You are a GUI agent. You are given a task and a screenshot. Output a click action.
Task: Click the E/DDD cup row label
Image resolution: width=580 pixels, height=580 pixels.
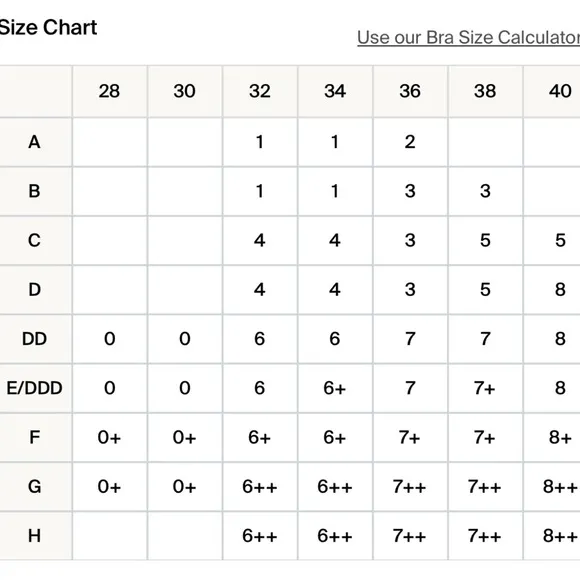34,388
